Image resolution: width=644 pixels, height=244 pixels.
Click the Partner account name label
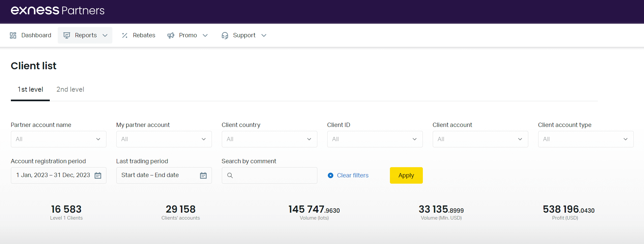(41, 125)
